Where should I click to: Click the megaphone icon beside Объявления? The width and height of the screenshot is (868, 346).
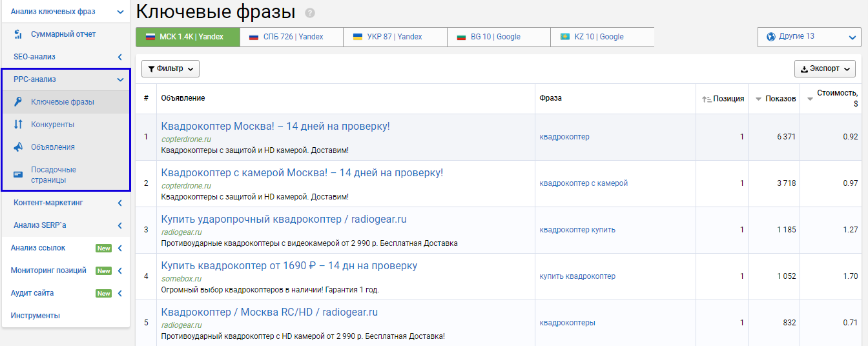point(18,147)
